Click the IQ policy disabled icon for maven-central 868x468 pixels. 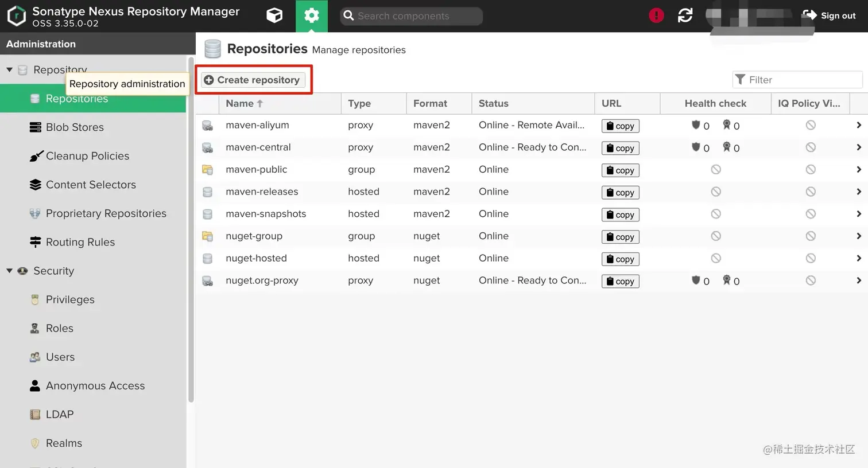pos(811,147)
